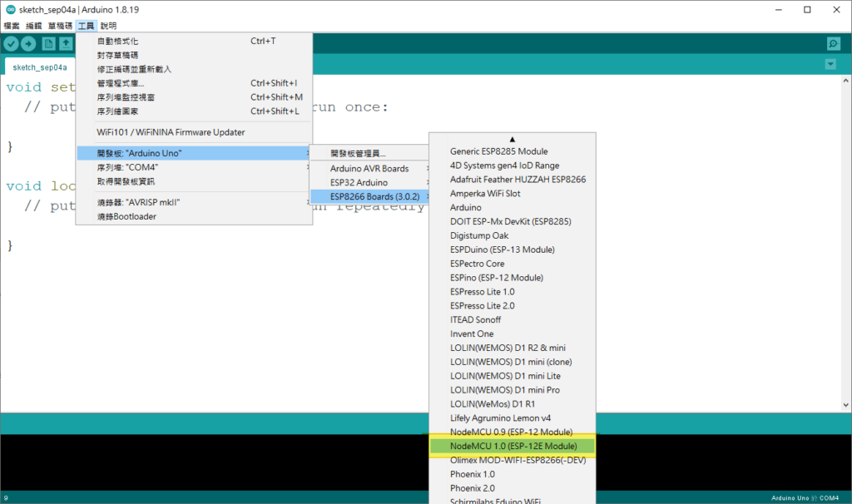Click the Upload arrow toolbar icon
This screenshot has width=852, height=504.
tap(29, 44)
